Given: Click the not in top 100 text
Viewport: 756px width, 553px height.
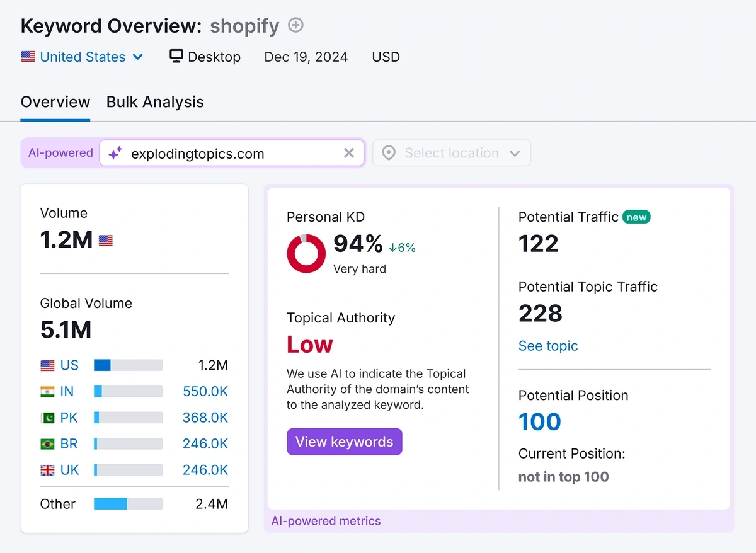Looking at the screenshot, I should (x=564, y=477).
